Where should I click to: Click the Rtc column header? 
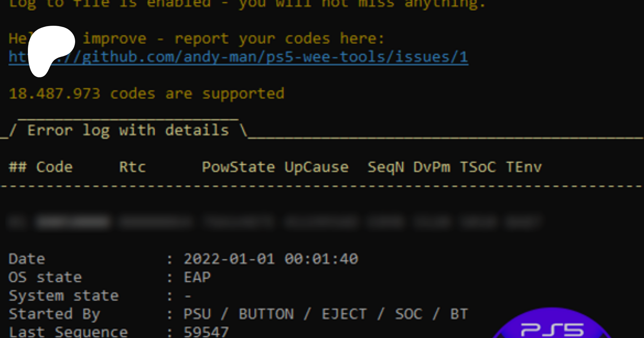[x=132, y=167]
